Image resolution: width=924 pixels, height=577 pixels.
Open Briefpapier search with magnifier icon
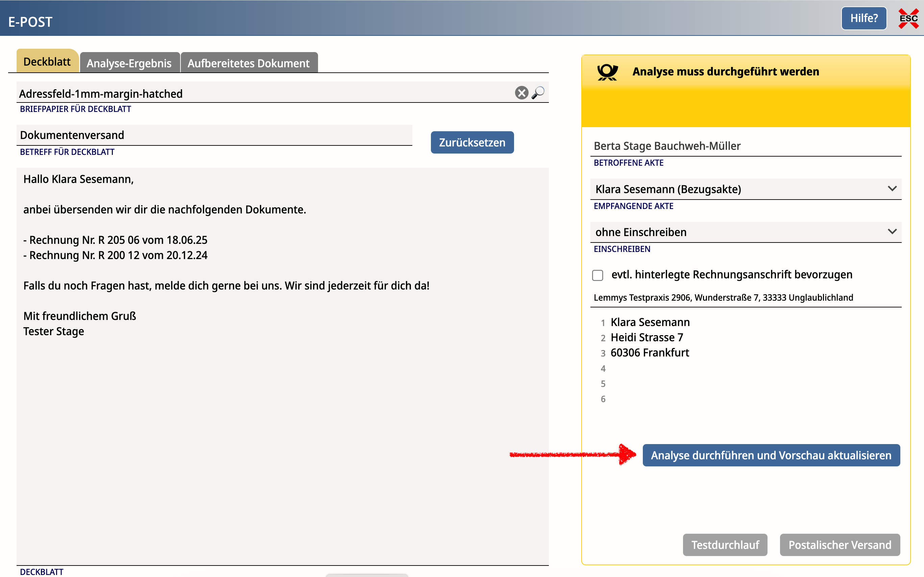click(x=538, y=93)
